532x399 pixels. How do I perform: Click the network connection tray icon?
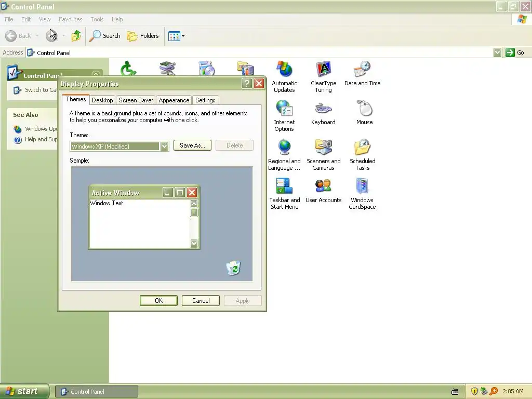(x=484, y=391)
